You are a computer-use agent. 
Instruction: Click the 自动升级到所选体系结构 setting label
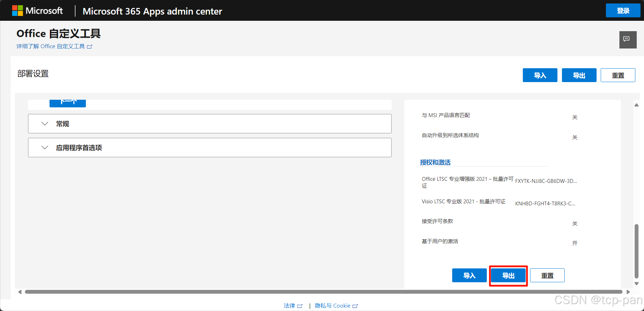(x=450, y=135)
